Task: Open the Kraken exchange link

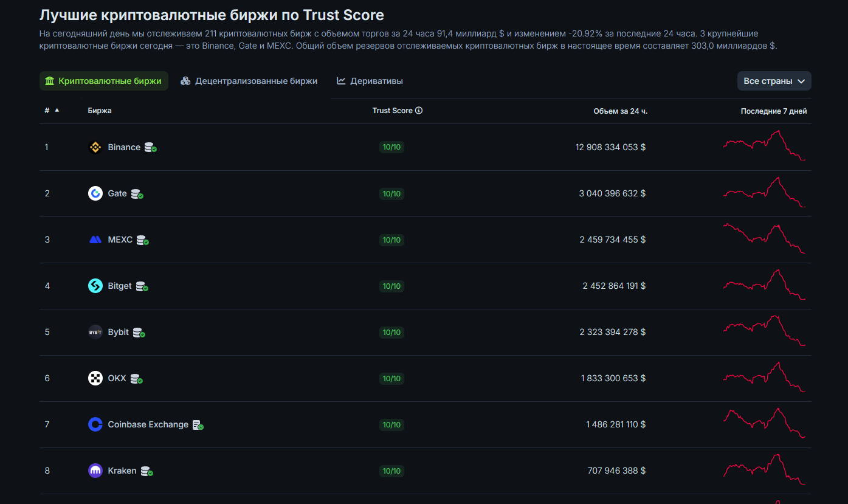Action: click(122, 471)
